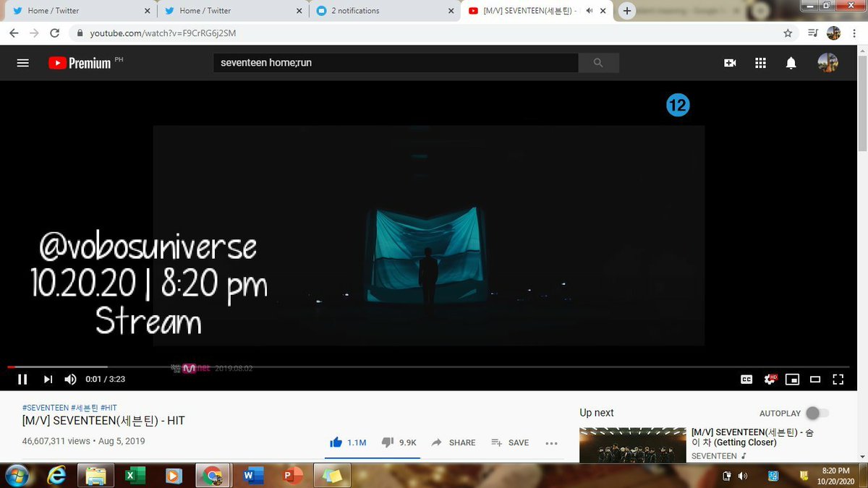Click SHARE under the video
Screen dimensions: 868x488
coord(454,442)
